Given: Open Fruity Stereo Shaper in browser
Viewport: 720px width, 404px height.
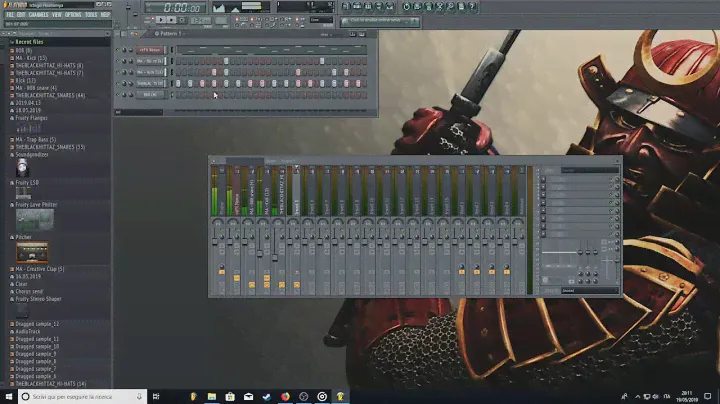Looking at the screenshot, I should [39, 298].
